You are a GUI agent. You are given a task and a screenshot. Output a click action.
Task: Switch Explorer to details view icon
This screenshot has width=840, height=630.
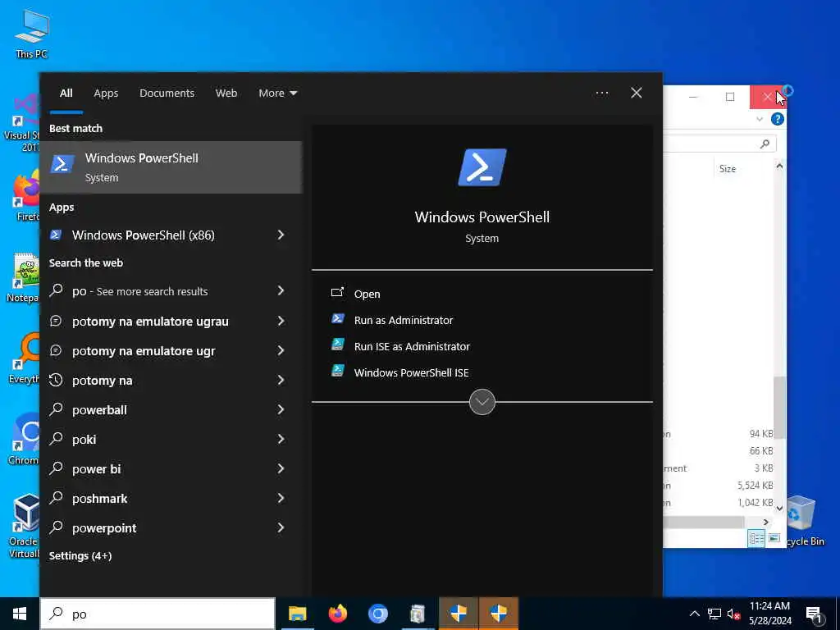coord(756,539)
